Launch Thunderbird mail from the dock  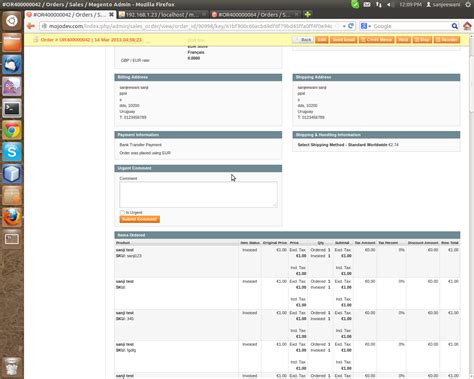(12, 65)
